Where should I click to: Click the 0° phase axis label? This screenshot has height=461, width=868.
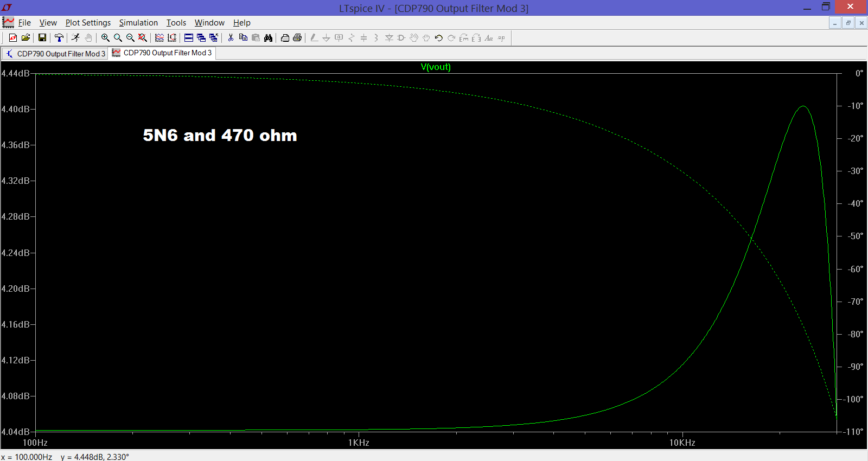coord(859,73)
